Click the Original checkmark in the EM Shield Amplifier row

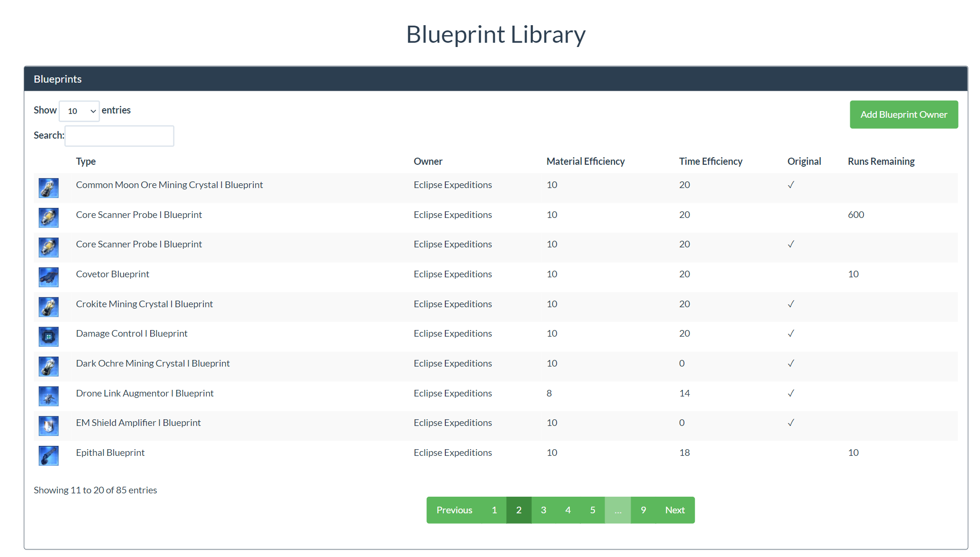791,423
